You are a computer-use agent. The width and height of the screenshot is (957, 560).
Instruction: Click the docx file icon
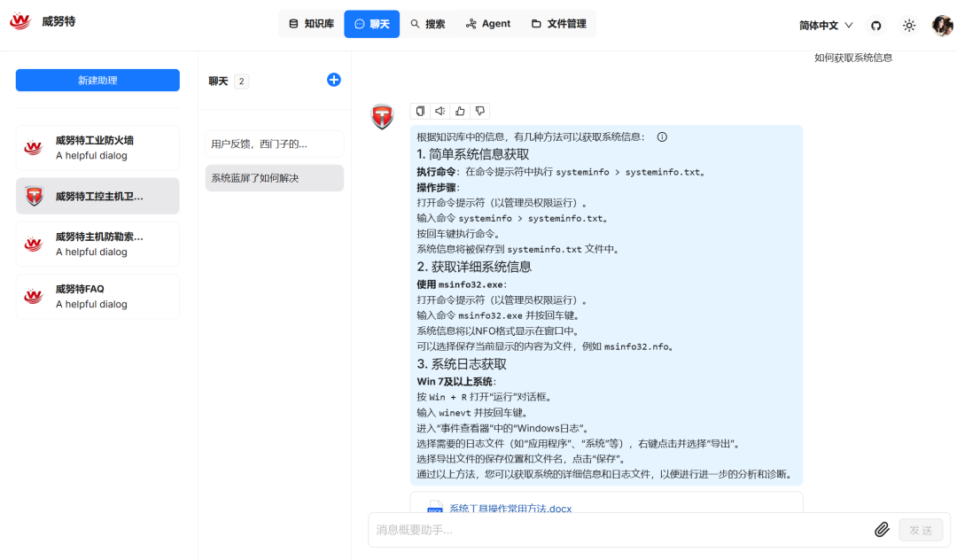(x=434, y=508)
